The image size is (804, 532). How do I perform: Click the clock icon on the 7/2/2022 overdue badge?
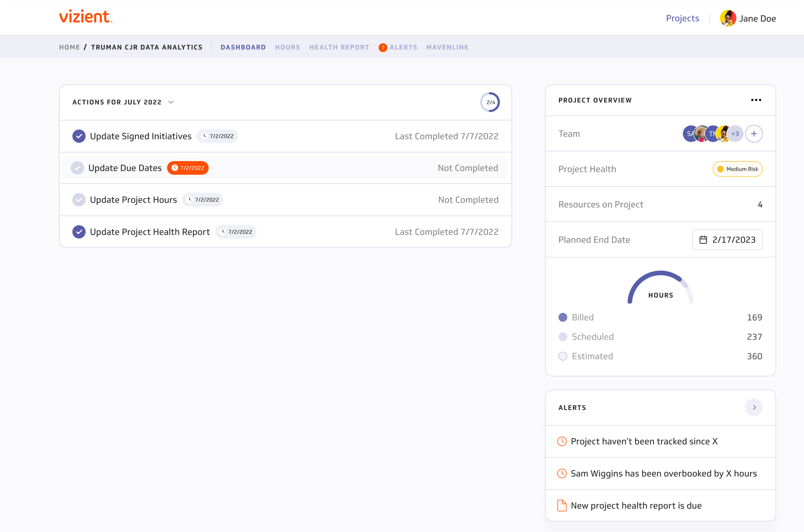(175, 168)
